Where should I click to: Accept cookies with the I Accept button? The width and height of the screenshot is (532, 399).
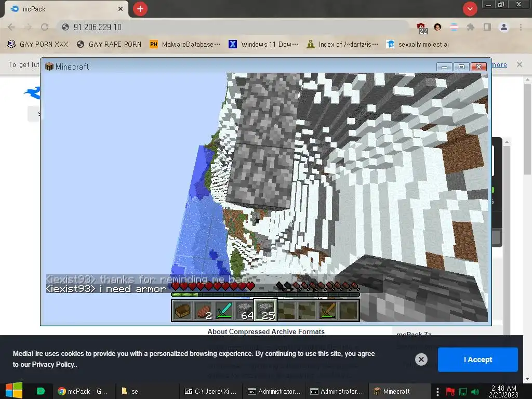click(478, 360)
